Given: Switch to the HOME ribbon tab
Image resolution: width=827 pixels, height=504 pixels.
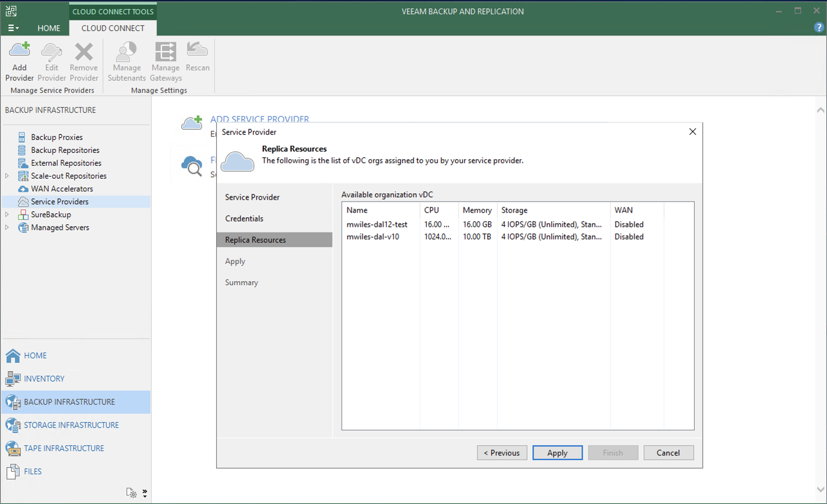Looking at the screenshot, I should click(49, 28).
